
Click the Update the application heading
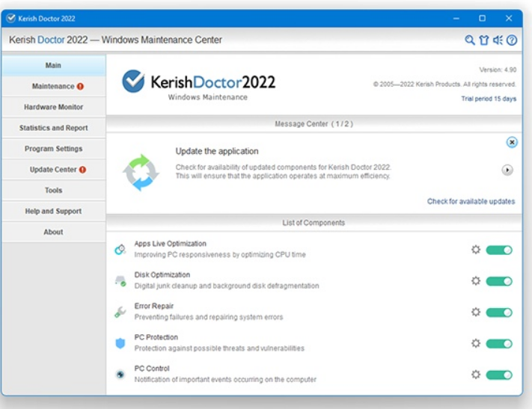pyautogui.click(x=217, y=151)
